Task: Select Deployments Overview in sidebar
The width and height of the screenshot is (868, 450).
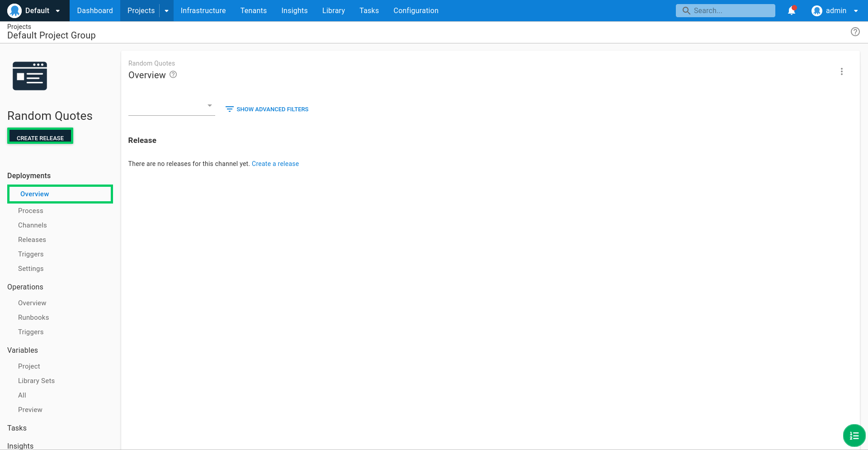Action: (60, 194)
